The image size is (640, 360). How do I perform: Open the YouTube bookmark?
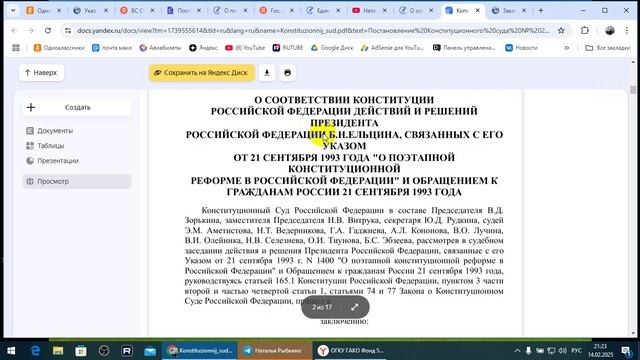point(245,48)
